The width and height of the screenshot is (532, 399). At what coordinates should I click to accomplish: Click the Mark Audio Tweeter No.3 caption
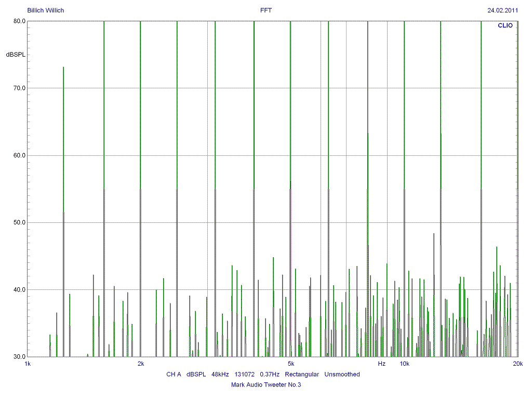pos(266,385)
